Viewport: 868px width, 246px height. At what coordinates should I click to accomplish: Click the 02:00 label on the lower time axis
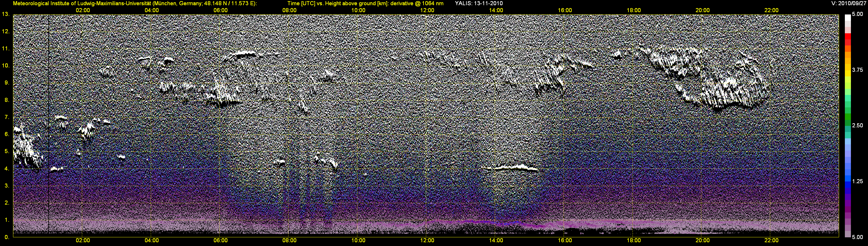point(82,241)
